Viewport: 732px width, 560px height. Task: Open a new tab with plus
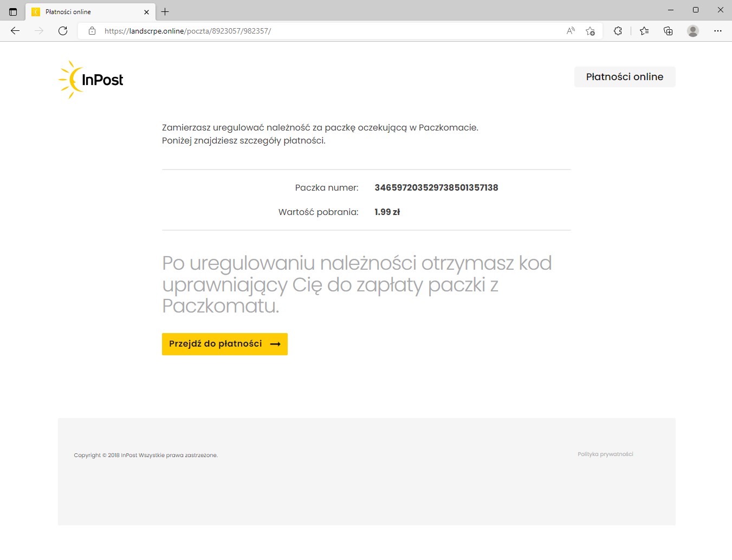coord(165,11)
